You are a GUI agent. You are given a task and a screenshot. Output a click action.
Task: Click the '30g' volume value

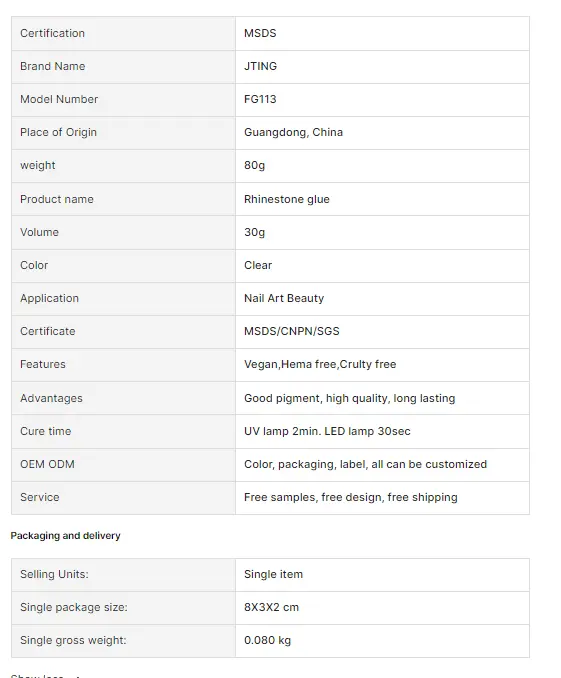[x=254, y=232]
